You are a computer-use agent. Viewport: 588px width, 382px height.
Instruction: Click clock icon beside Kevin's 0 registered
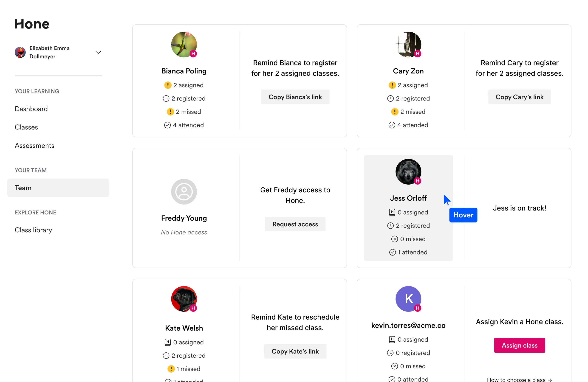tap(390, 353)
